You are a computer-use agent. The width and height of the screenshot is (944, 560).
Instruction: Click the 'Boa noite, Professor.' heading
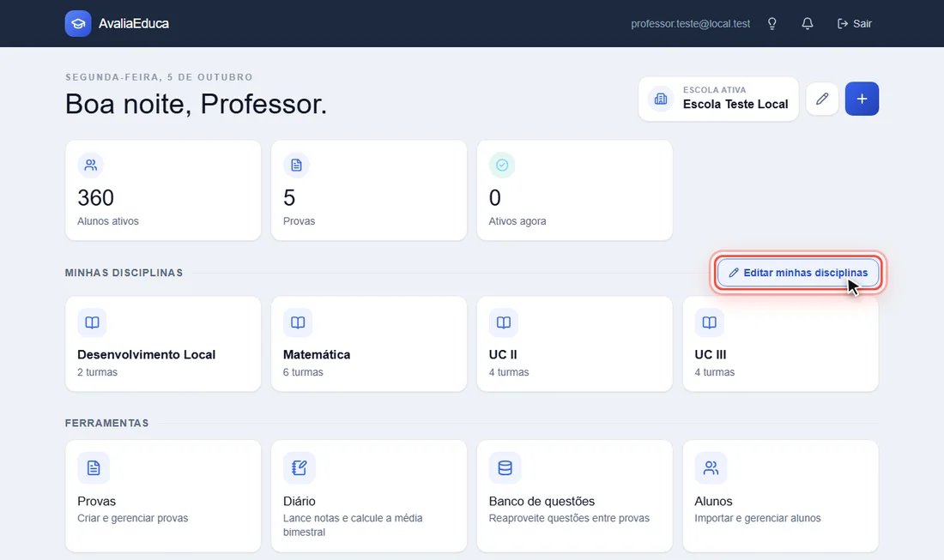[x=196, y=104]
